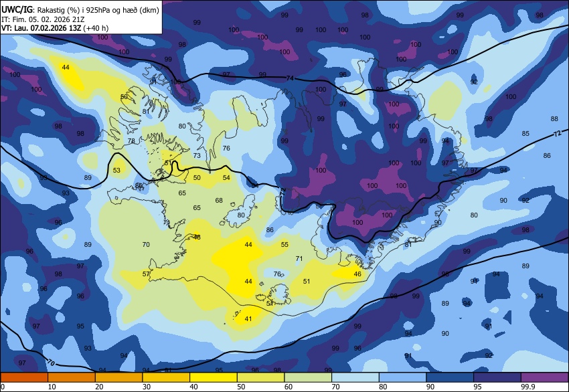Image resolution: width=569 pixels, height=392 pixels.
Task: Click the legend tick label '40'
Action: [193, 387]
